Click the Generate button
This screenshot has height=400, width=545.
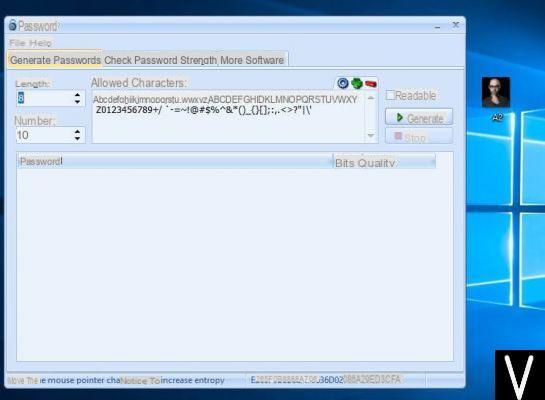click(419, 117)
